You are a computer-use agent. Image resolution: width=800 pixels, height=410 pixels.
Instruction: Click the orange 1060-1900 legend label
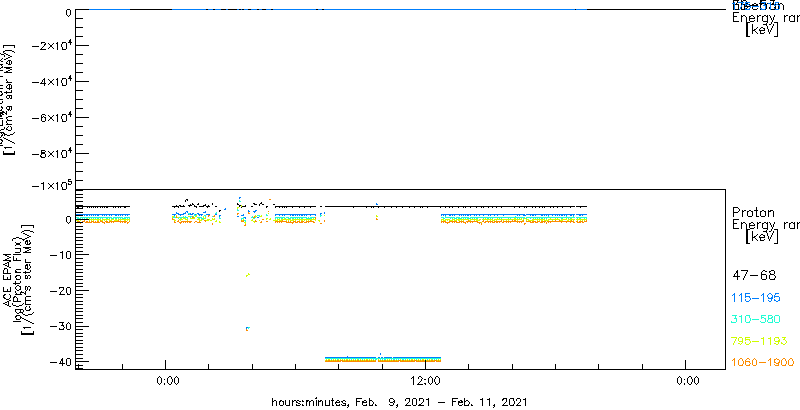(763, 363)
